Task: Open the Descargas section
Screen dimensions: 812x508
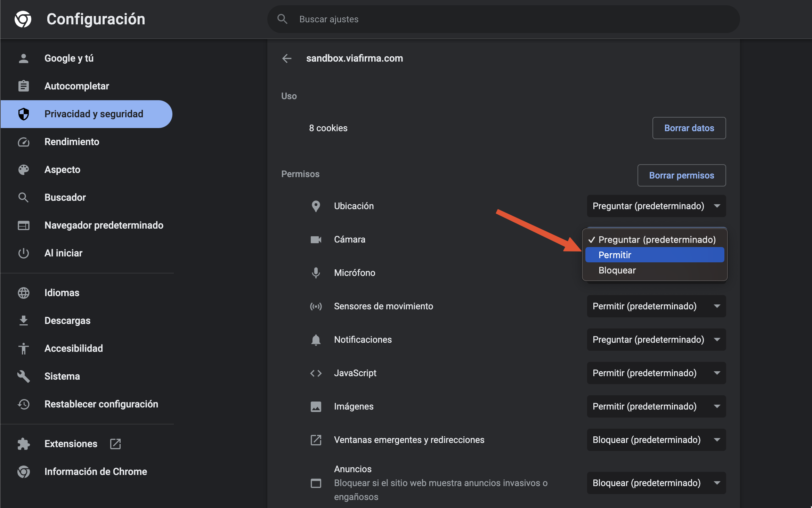Action: pyautogui.click(x=87, y=320)
